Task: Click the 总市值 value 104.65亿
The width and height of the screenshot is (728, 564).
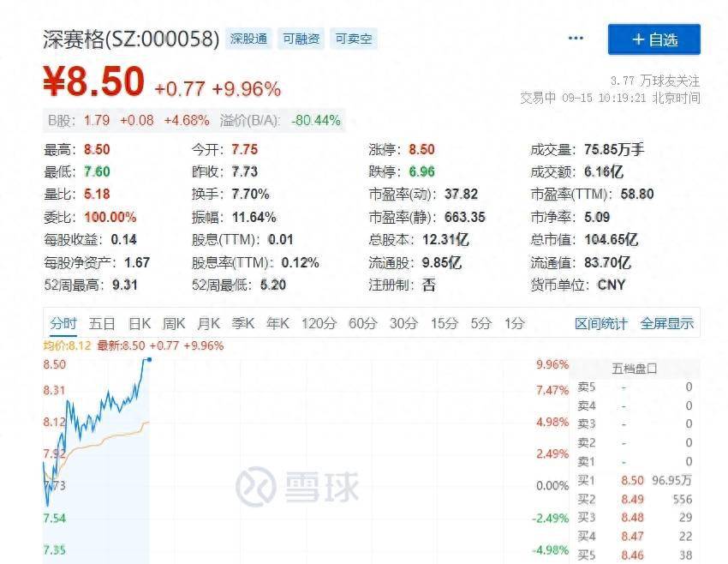Action: pos(611,240)
